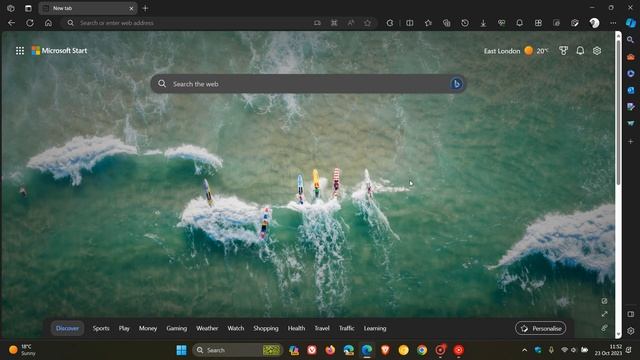The image size is (640, 360).
Task: Click inside the Search the web box
Action: (x=308, y=84)
